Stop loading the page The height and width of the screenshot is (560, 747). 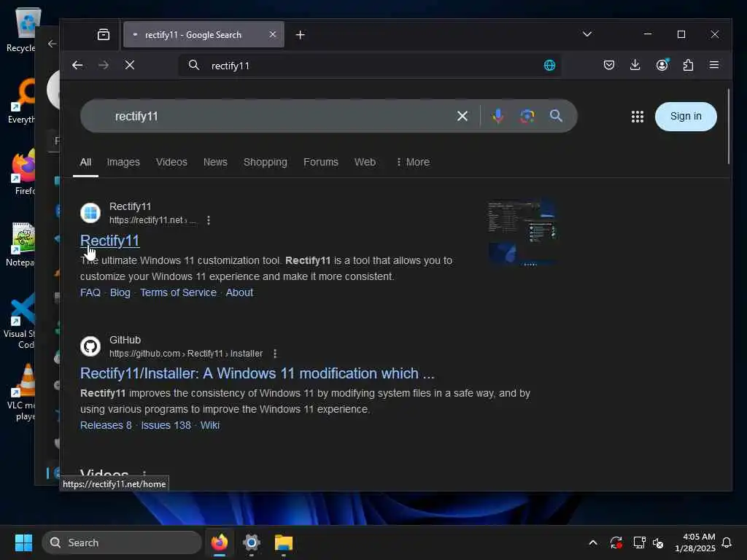[x=130, y=65]
